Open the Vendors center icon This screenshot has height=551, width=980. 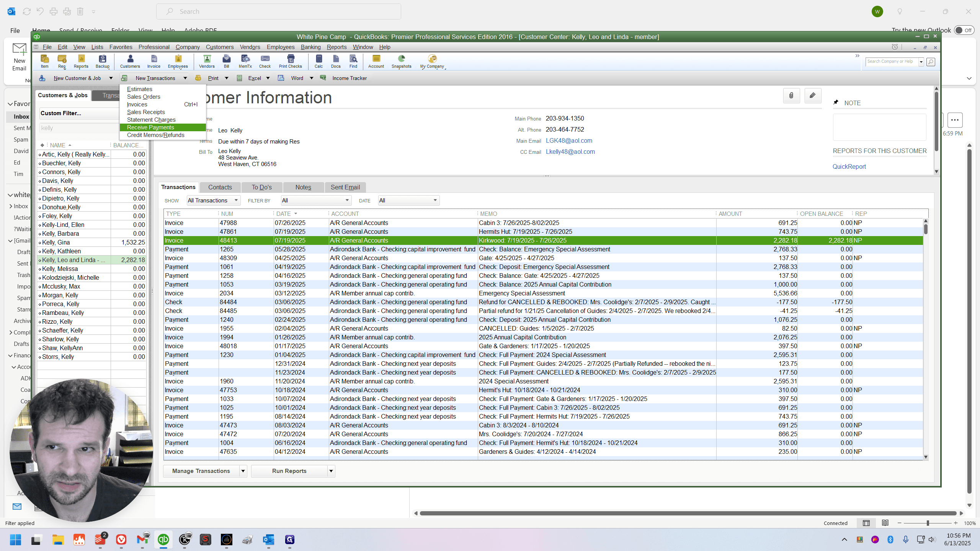pos(207,61)
